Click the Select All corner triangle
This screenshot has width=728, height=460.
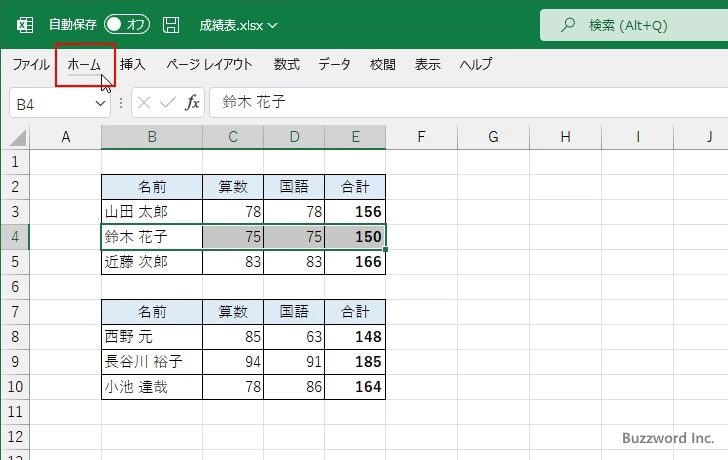tap(18, 137)
